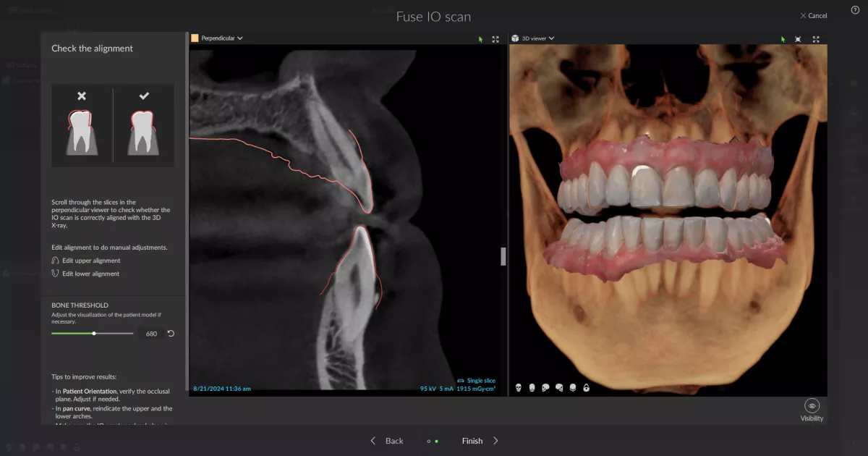Click the bone threshold value 680
The width and height of the screenshot is (868, 456).
point(151,334)
